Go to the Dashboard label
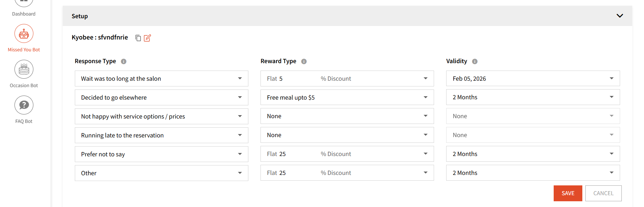 (x=24, y=14)
